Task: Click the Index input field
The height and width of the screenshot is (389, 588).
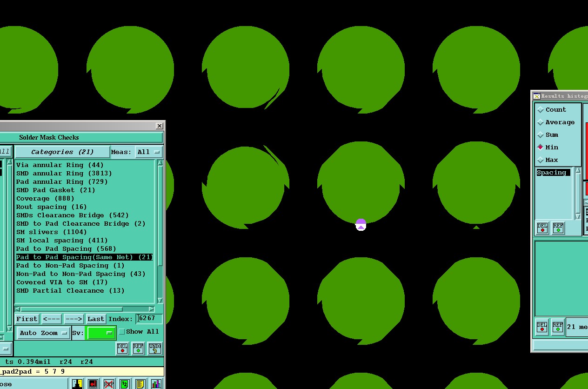Action: pos(149,319)
